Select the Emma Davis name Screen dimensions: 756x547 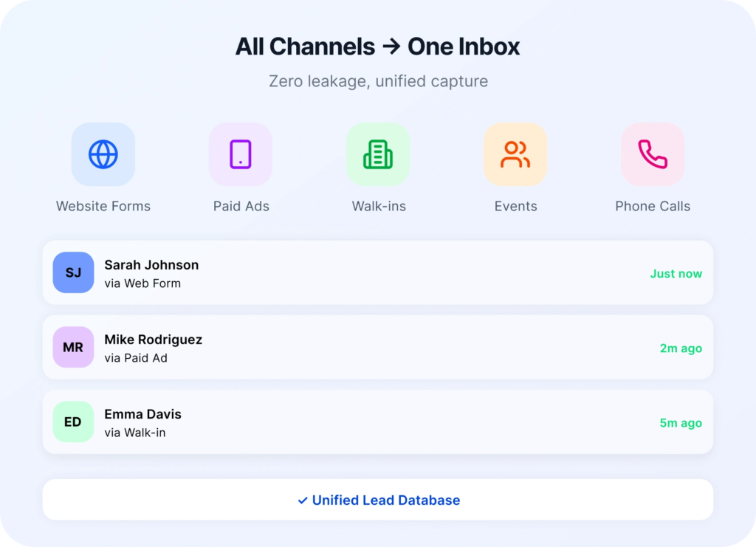(142, 414)
